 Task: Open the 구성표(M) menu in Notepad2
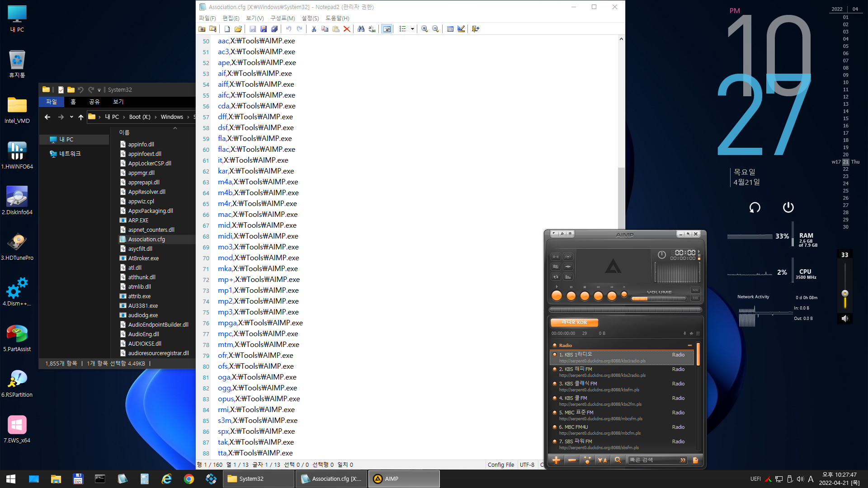(283, 18)
